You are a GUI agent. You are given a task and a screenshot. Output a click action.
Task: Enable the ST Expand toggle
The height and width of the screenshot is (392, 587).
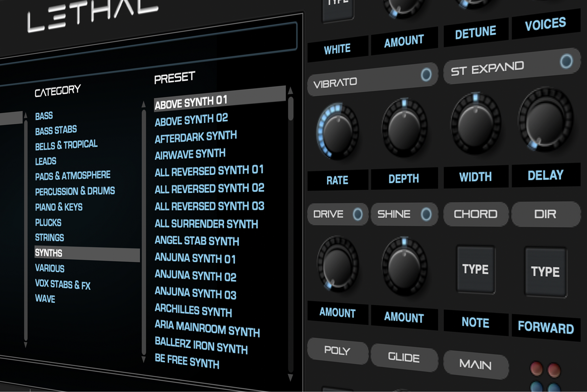click(566, 61)
